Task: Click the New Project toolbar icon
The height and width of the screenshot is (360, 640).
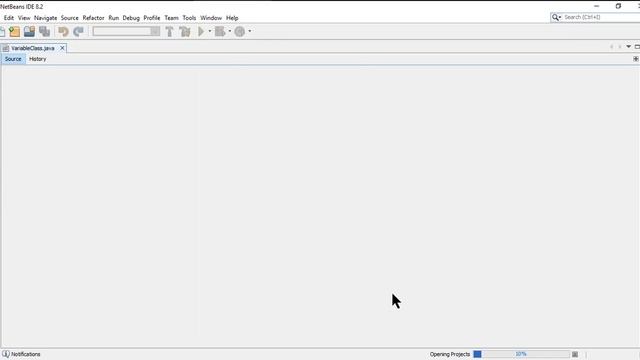Action: [x=15, y=31]
